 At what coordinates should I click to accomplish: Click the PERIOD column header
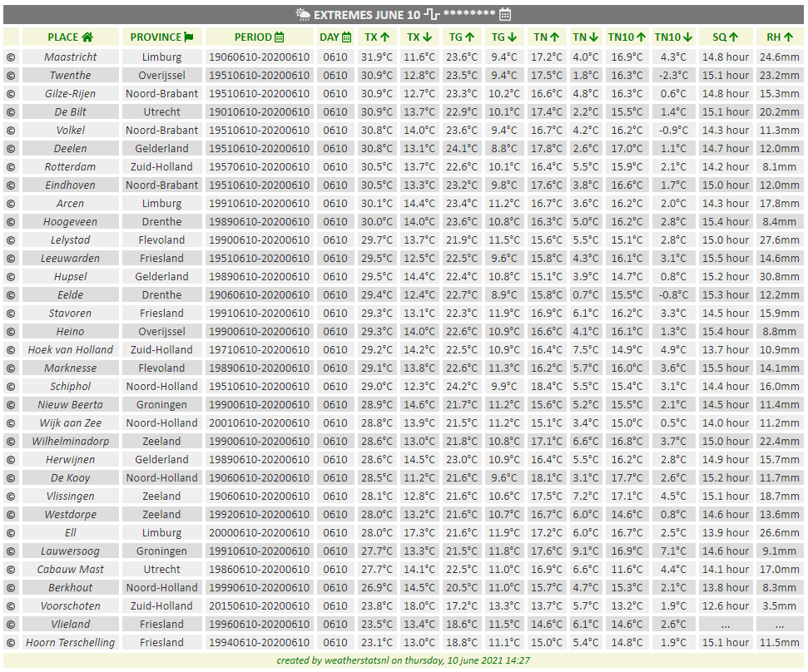coord(259,37)
